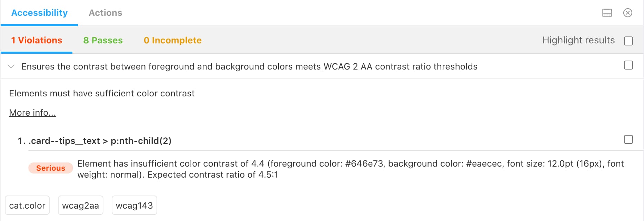Change the addon panel orientation
Viewport: 644px width, 221px height.
pyautogui.click(x=607, y=13)
